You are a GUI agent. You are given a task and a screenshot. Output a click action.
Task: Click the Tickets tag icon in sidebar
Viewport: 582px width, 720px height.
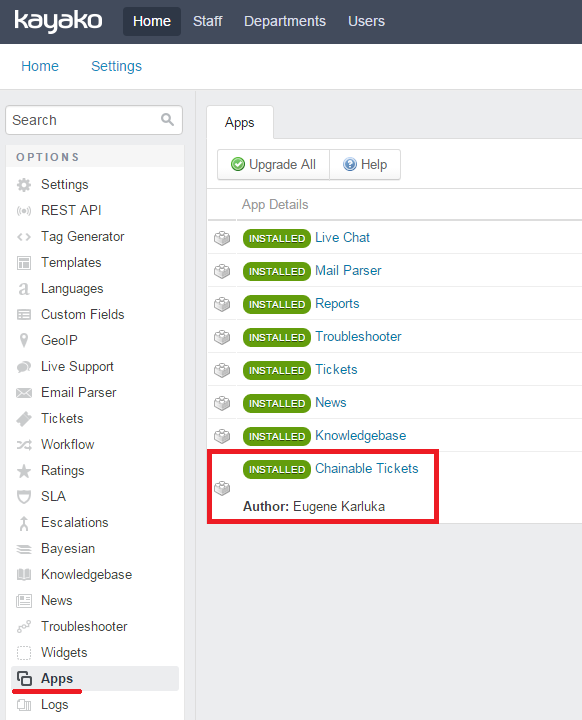pos(24,419)
